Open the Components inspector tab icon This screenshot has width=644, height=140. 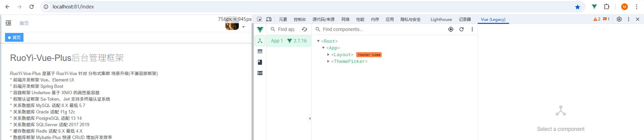(x=260, y=41)
